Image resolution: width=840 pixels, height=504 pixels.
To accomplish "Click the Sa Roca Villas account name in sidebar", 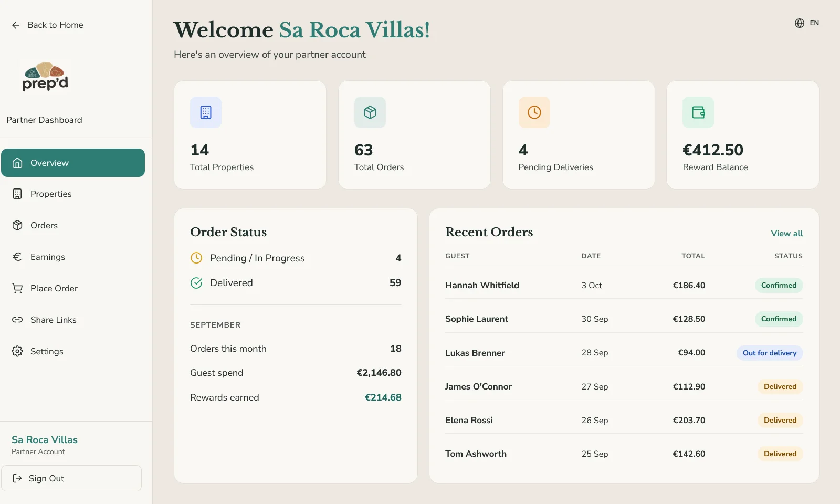I will pos(45,439).
